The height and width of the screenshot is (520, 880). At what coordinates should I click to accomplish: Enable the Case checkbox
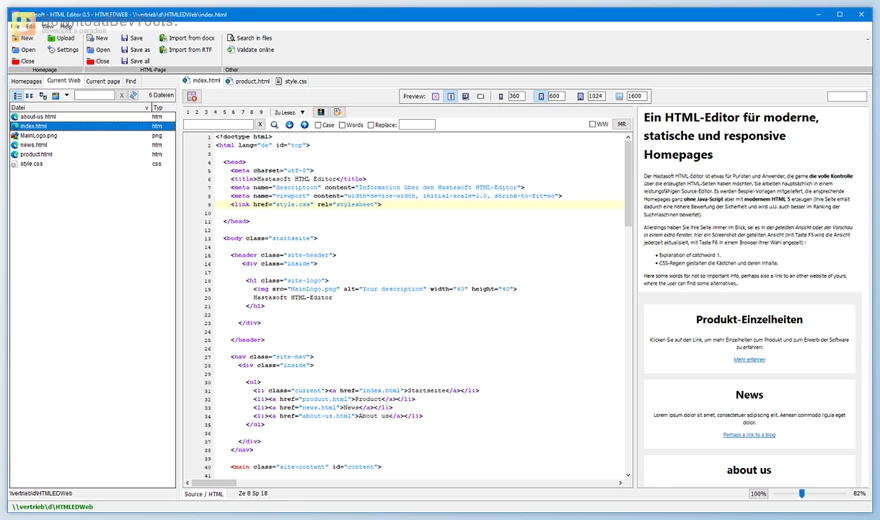pyautogui.click(x=317, y=125)
